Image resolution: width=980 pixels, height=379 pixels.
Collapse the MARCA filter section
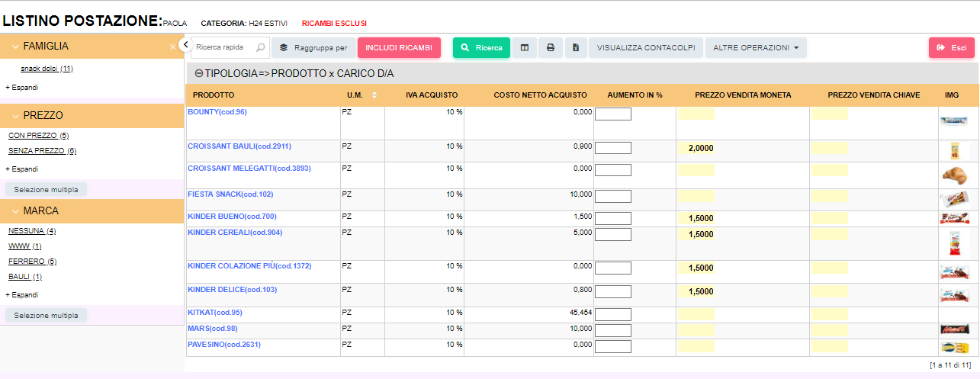[x=15, y=211]
